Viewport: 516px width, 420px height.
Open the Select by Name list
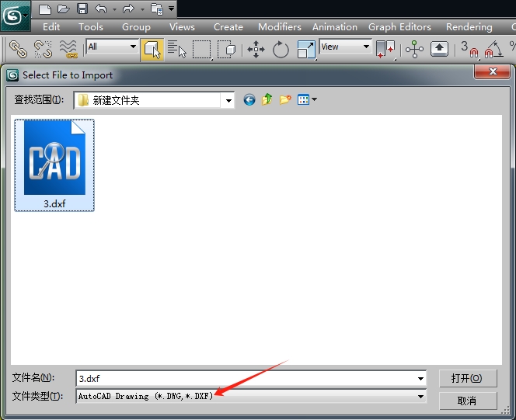[x=176, y=49]
